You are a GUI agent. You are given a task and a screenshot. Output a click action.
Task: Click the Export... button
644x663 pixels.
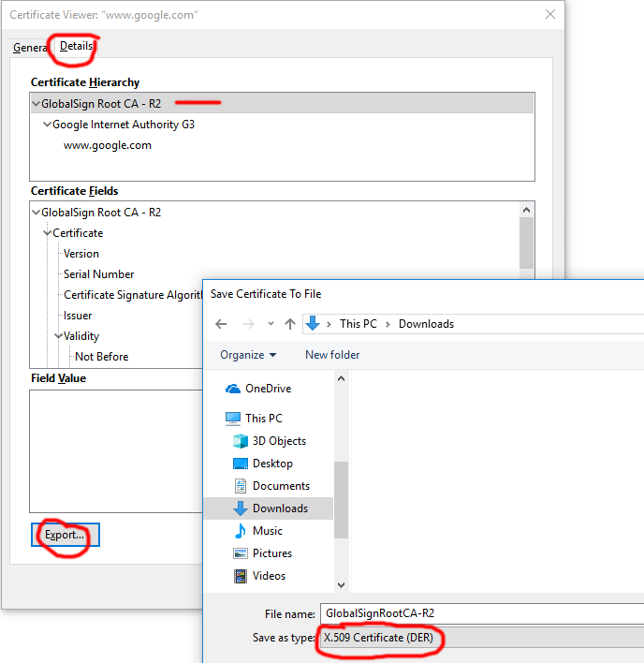(x=66, y=535)
